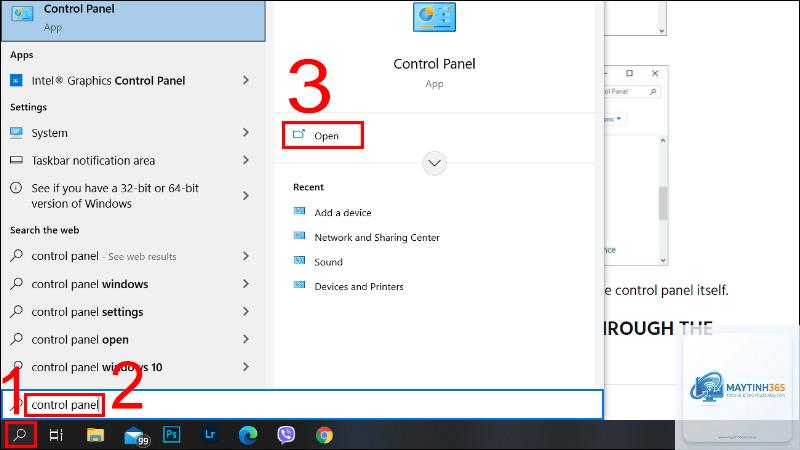Click the Sound recent item icon
Image resolution: width=800 pixels, height=450 pixels.
pos(299,260)
